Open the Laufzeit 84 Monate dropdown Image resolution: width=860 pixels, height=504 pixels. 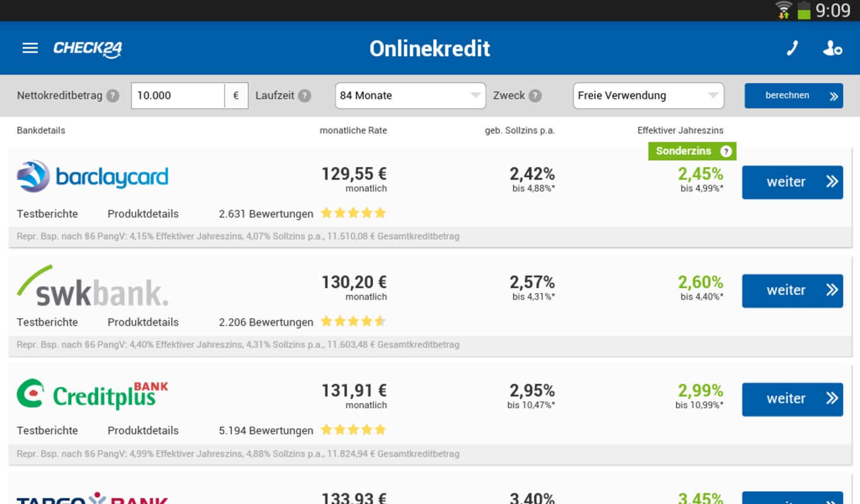(x=410, y=96)
